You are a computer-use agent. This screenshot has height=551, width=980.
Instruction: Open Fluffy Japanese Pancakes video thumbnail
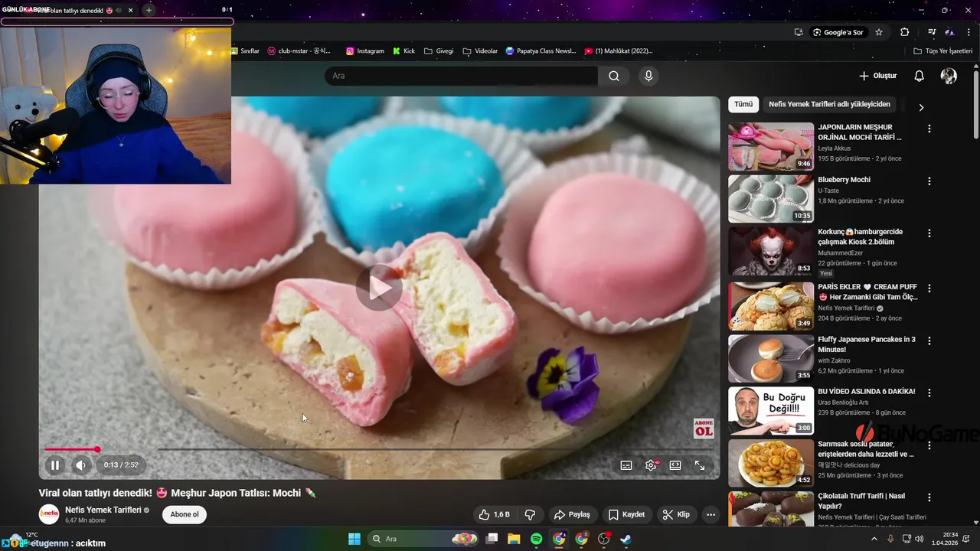pos(771,358)
